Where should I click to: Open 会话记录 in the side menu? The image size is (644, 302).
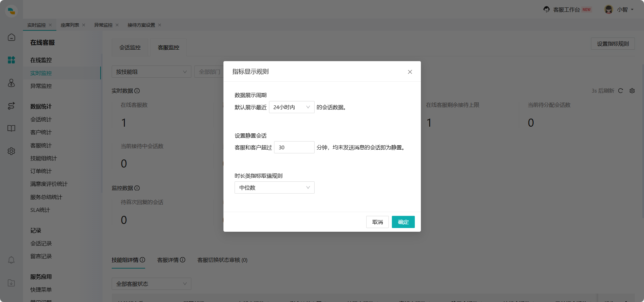(x=41, y=244)
